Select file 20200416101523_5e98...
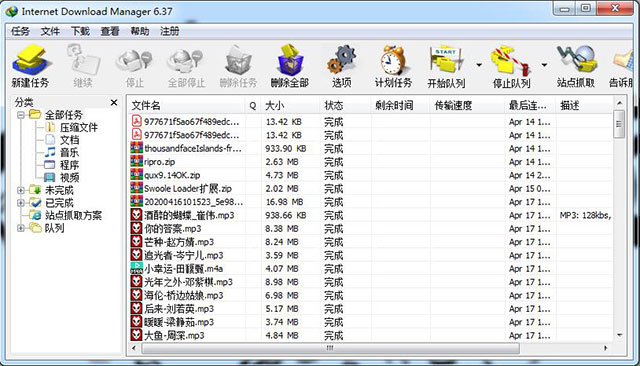640x366 pixels. coord(193,202)
